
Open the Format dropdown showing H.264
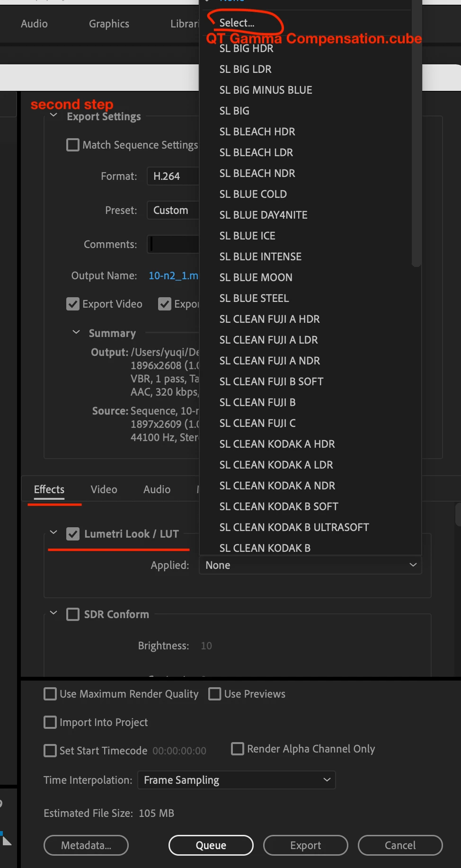click(x=173, y=176)
